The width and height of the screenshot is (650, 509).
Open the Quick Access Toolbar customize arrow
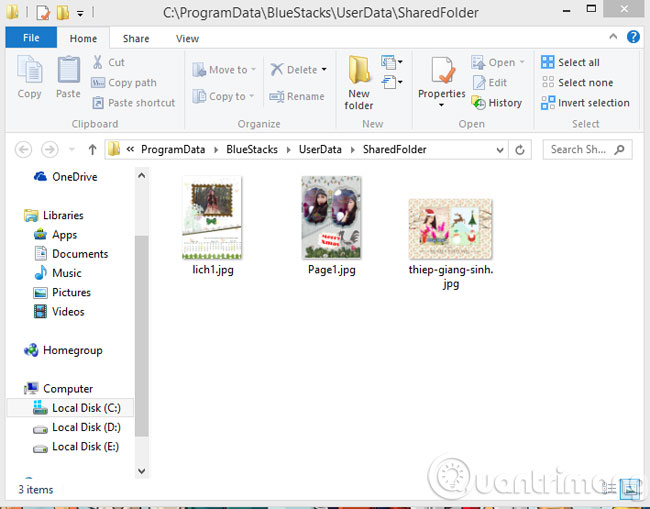click(80, 13)
